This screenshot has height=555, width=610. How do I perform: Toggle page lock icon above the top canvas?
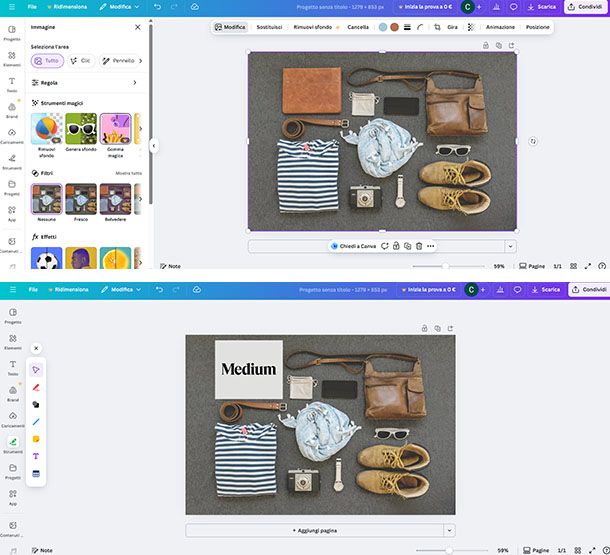tap(486, 46)
